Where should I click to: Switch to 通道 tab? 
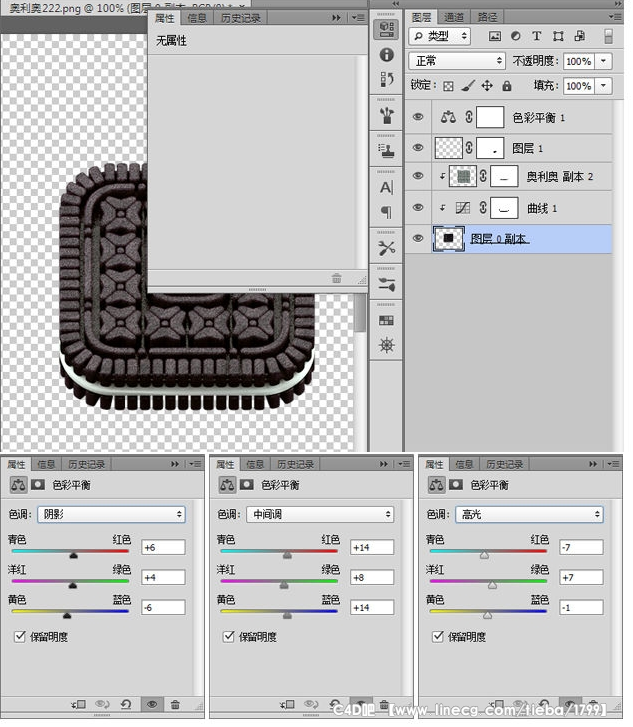454,18
